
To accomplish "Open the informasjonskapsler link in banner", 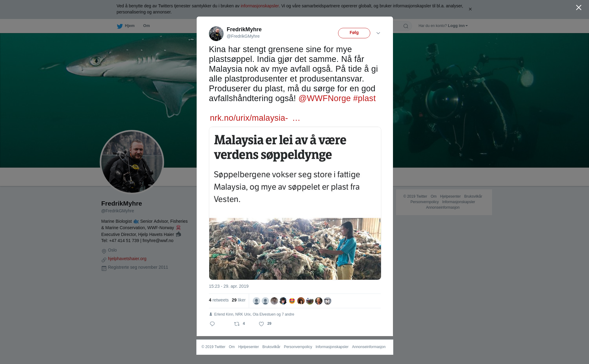I will click(260, 6).
